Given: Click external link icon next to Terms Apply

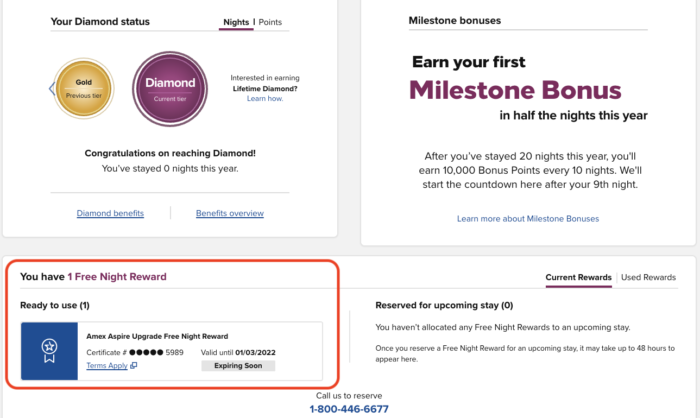Looking at the screenshot, I should [133, 365].
